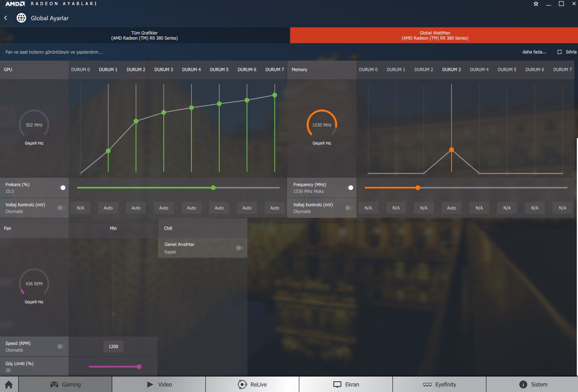Click Memory DURUM 3 column header
The width and height of the screenshot is (578, 392).
(x=452, y=69)
